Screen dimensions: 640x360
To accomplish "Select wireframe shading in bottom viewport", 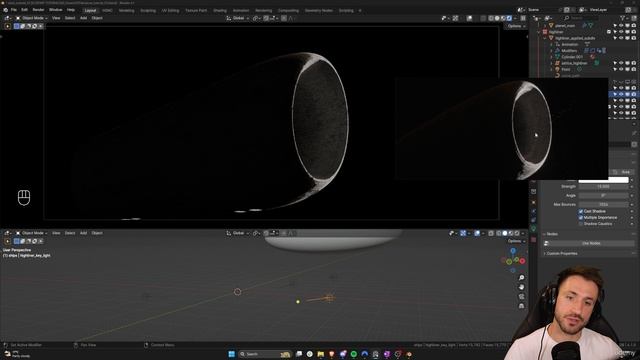I will pyautogui.click(x=499, y=233).
